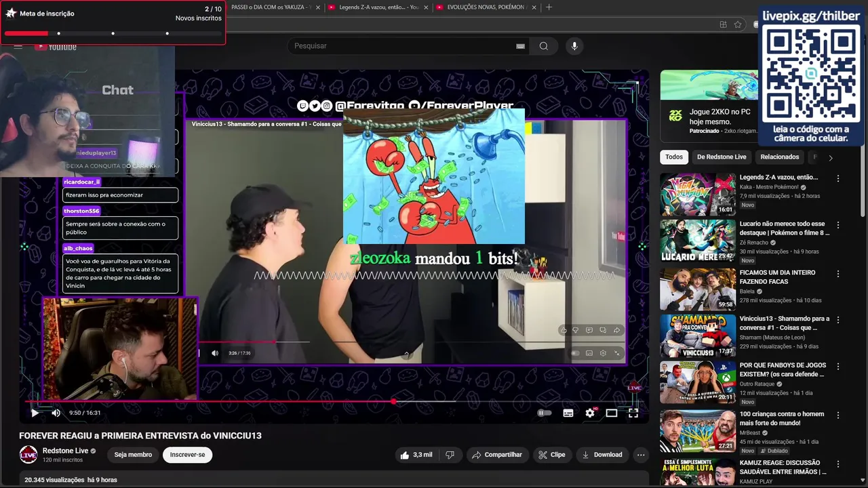Image resolution: width=868 pixels, height=488 pixels.
Task: Mute the main video volume
Action: tap(56, 413)
